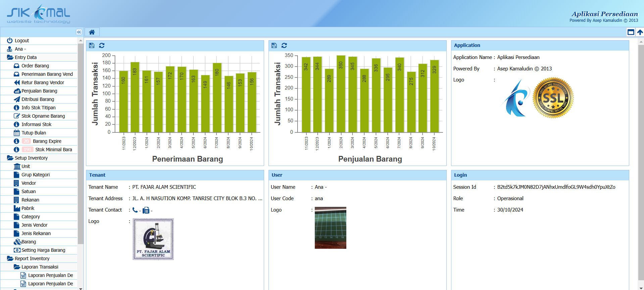Click the Role value Operasional
The height and width of the screenshot is (290, 644).
tap(510, 198)
